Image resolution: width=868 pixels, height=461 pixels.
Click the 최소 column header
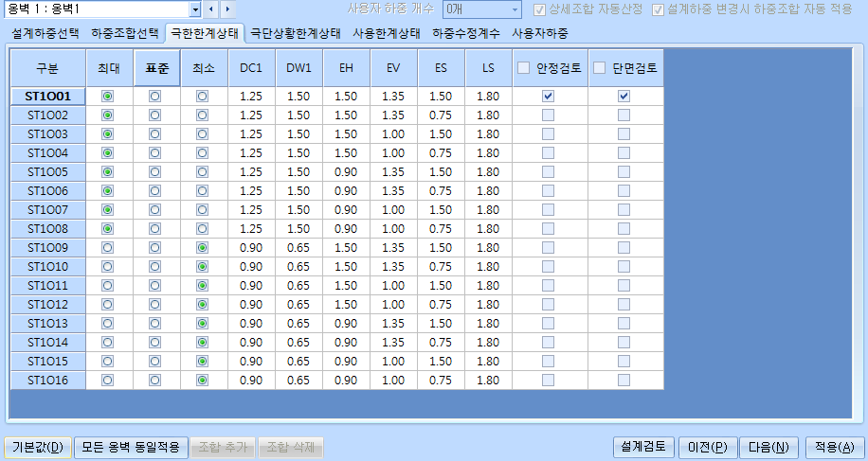point(205,68)
